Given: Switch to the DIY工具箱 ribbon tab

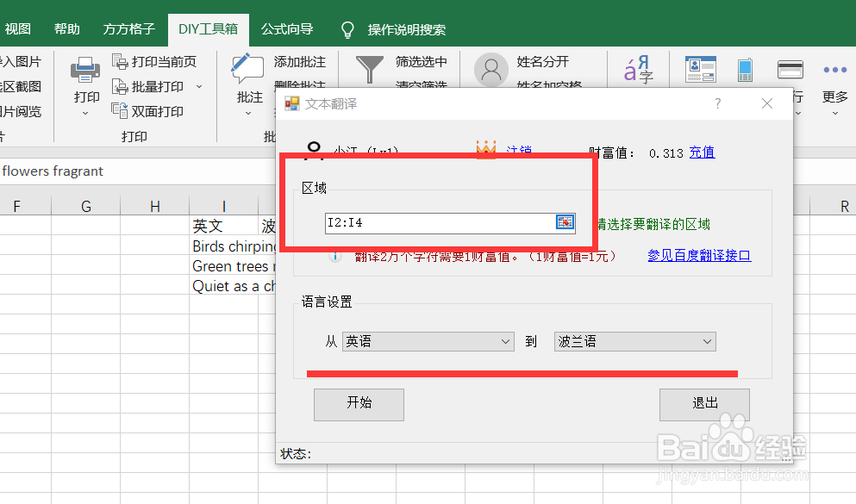Looking at the screenshot, I should [208, 28].
